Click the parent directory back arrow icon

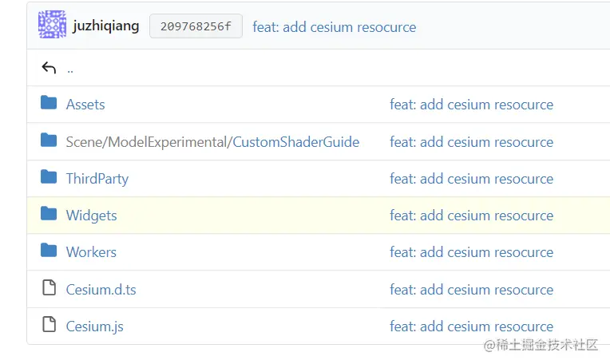point(49,68)
